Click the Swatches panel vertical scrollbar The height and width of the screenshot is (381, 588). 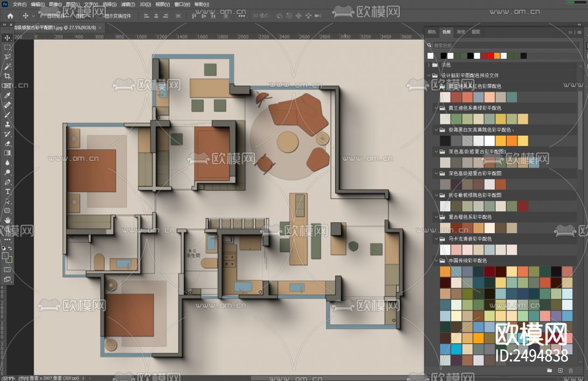pyautogui.click(x=581, y=131)
